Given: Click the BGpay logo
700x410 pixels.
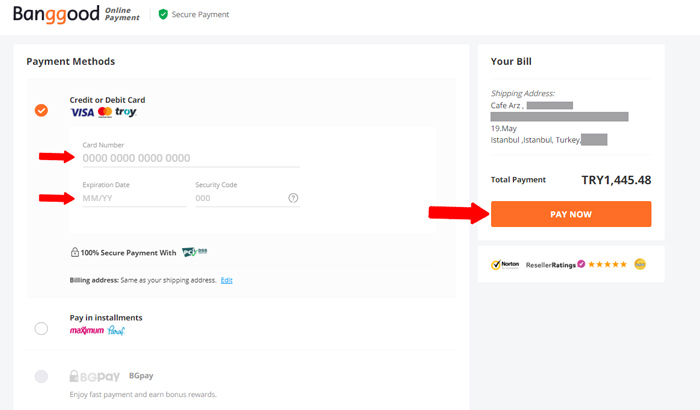Looking at the screenshot, I should [95, 376].
